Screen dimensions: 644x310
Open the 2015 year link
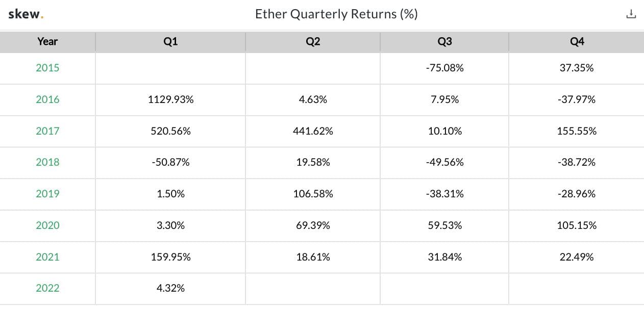point(47,68)
